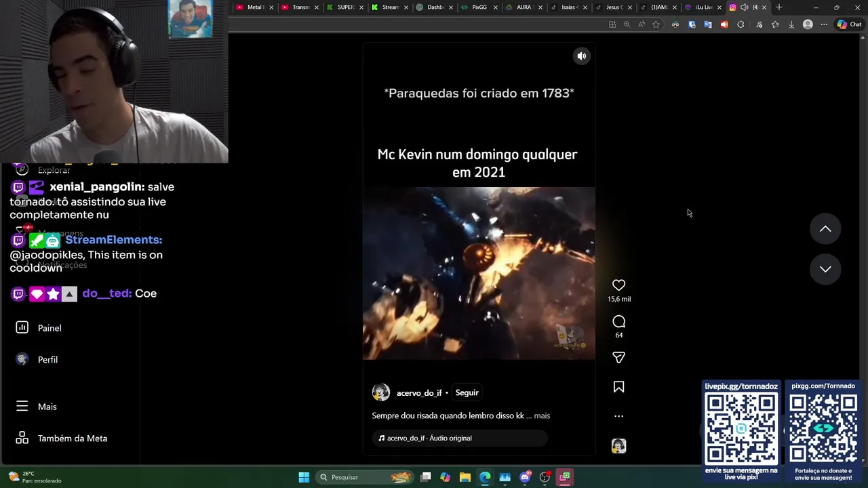Open Task View from the taskbar

(x=425, y=477)
